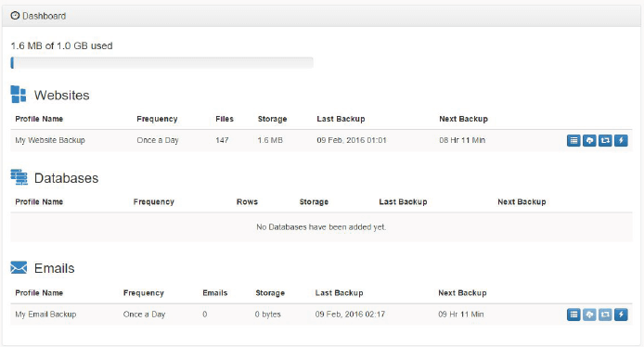Click 'Once a Day' in the Websites table
This screenshot has height=347, width=644.
pos(158,140)
